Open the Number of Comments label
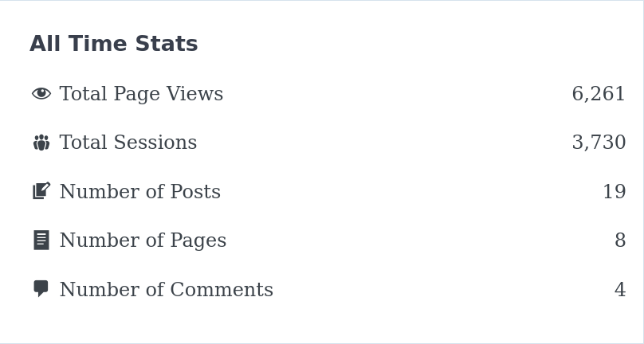Image resolution: width=644 pixels, height=344 pixels. tap(167, 289)
